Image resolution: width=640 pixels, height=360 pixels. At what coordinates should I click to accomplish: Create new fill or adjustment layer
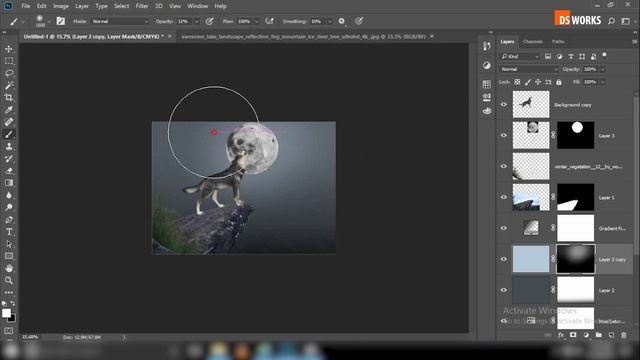click(586, 335)
